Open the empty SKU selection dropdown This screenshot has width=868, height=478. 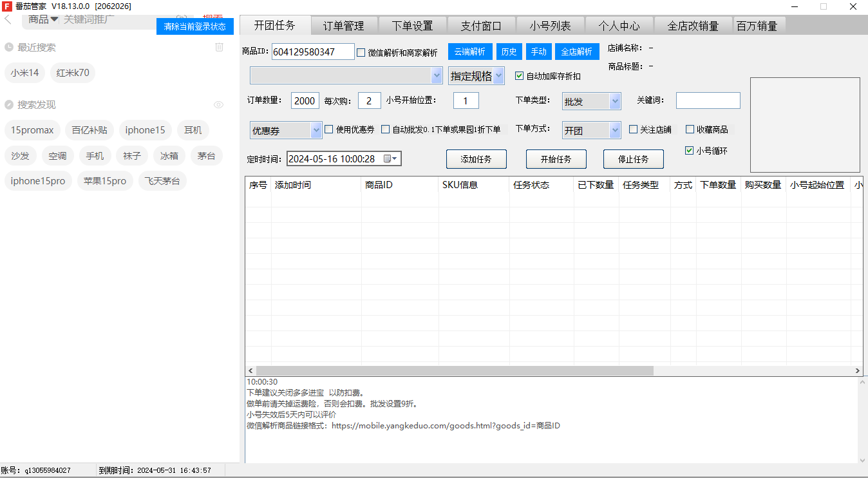point(346,75)
